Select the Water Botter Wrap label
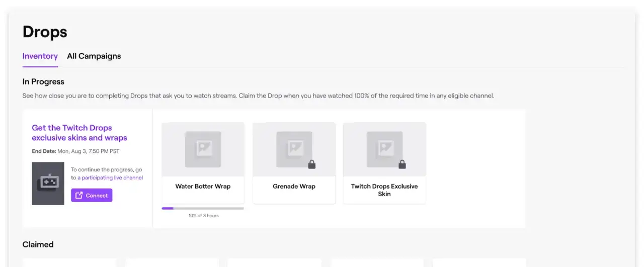The image size is (644, 267). (203, 187)
